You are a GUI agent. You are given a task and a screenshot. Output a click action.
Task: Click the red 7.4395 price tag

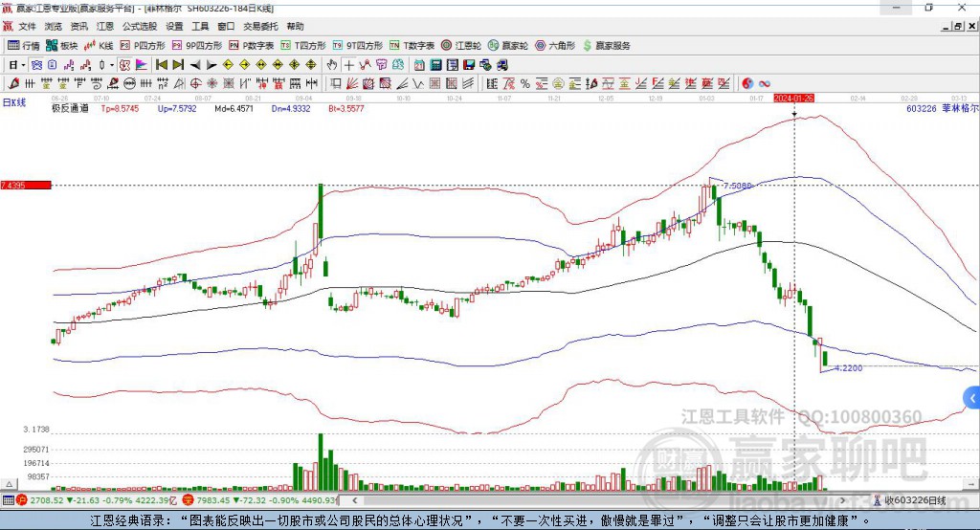26,185
